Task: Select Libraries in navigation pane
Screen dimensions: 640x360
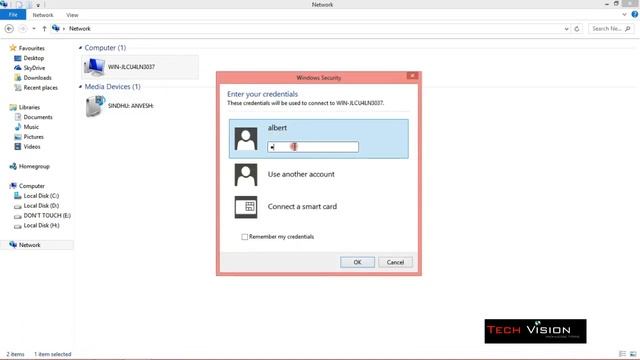Action: click(29, 107)
